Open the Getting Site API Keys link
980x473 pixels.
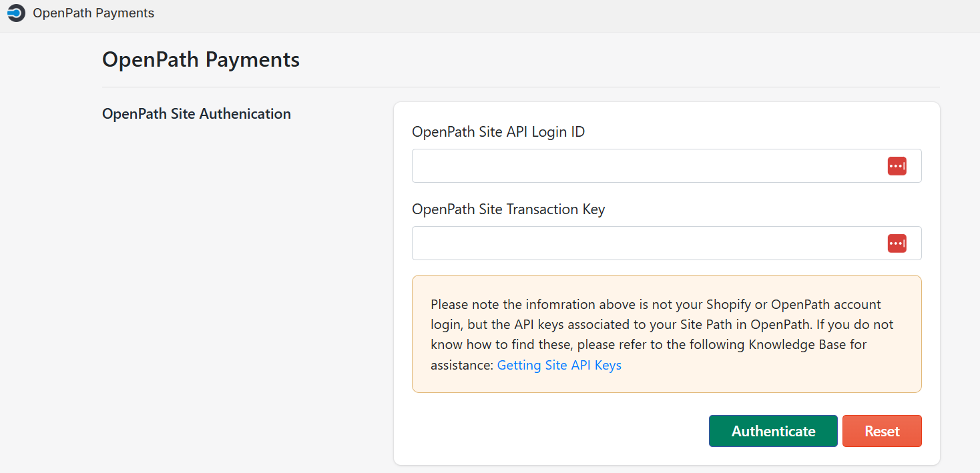(x=559, y=365)
